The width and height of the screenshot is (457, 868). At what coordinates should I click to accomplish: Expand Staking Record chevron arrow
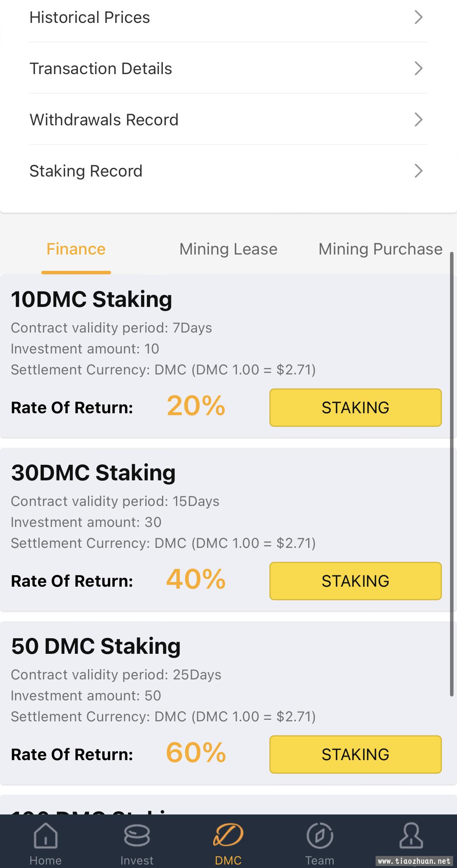(x=418, y=171)
